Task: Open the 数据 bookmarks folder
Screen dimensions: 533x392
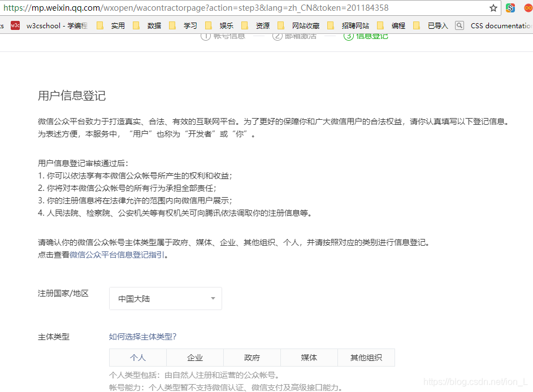Action: [147, 25]
